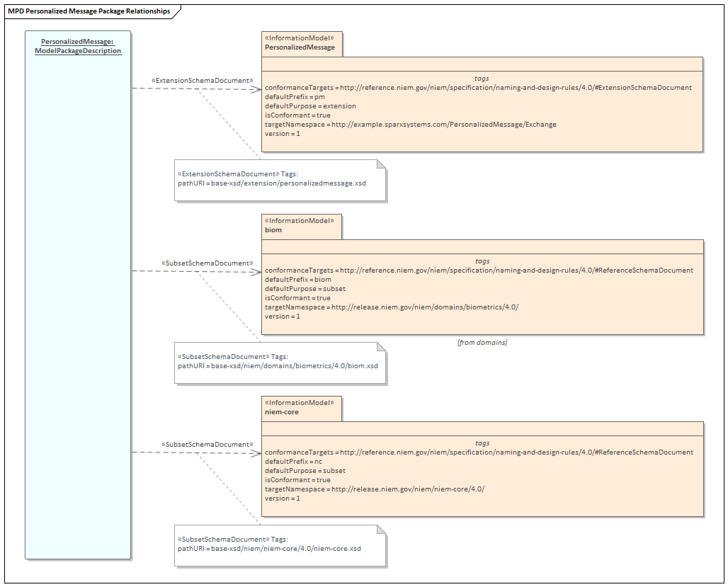The width and height of the screenshot is (728, 587).
Task: Select the note containing biom.xsd pathURI
Action: tap(280, 363)
